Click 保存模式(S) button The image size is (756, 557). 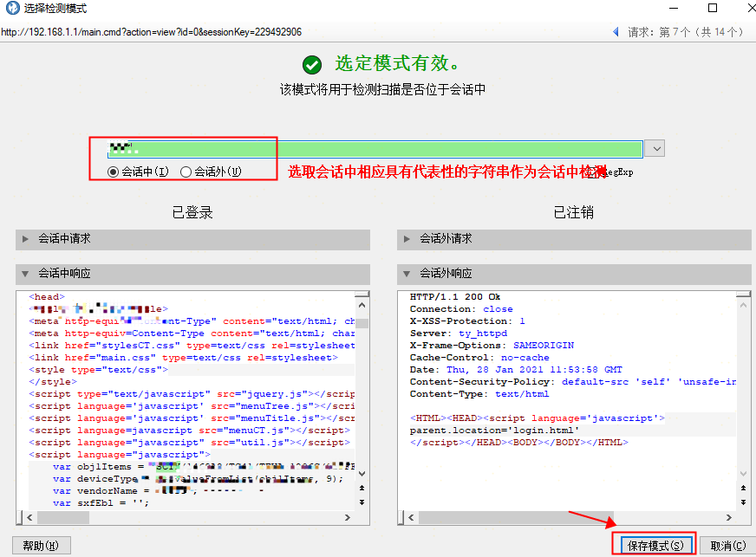click(655, 546)
